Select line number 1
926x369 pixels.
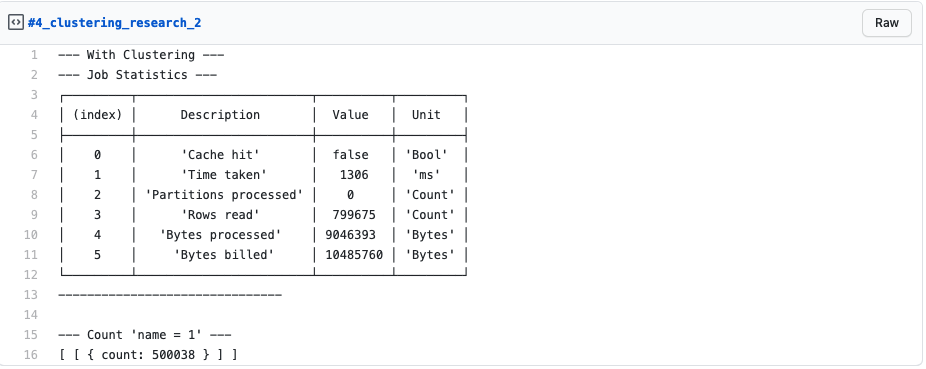coord(34,55)
